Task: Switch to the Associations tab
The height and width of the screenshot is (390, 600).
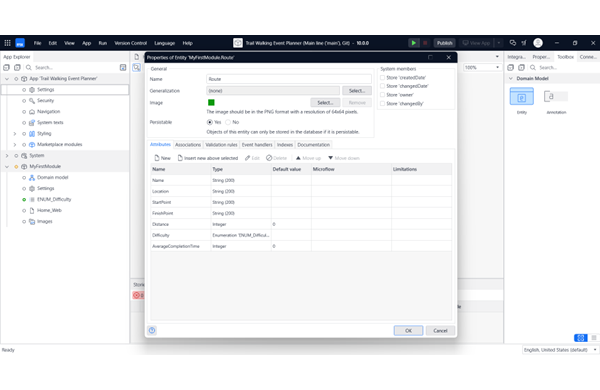Action: coord(188,145)
